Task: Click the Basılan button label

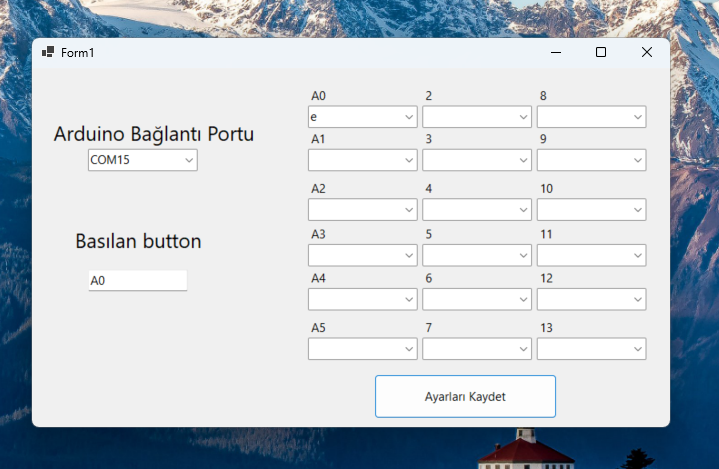Action: (138, 241)
